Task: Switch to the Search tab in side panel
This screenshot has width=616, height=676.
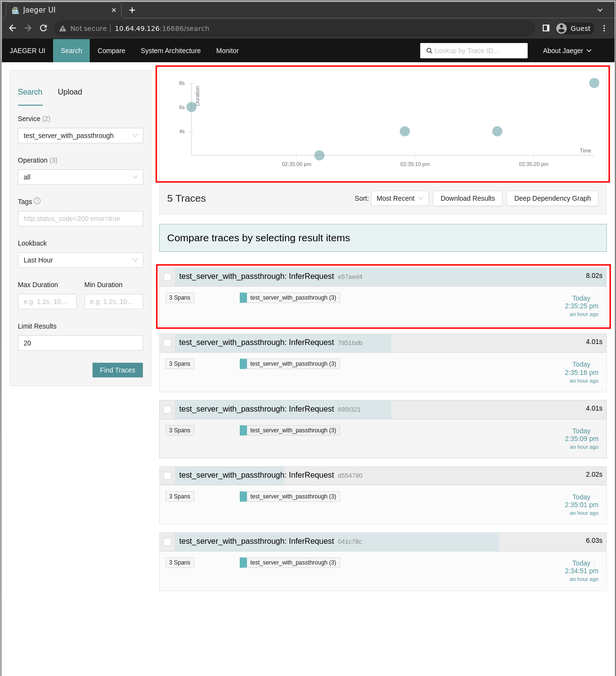Action: click(30, 92)
